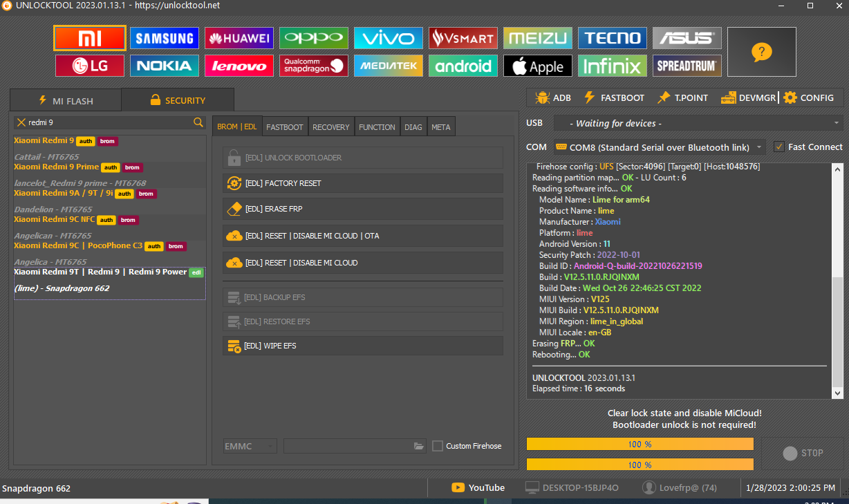849x504 pixels.
Task: Select the Android icon
Action: click(463, 66)
